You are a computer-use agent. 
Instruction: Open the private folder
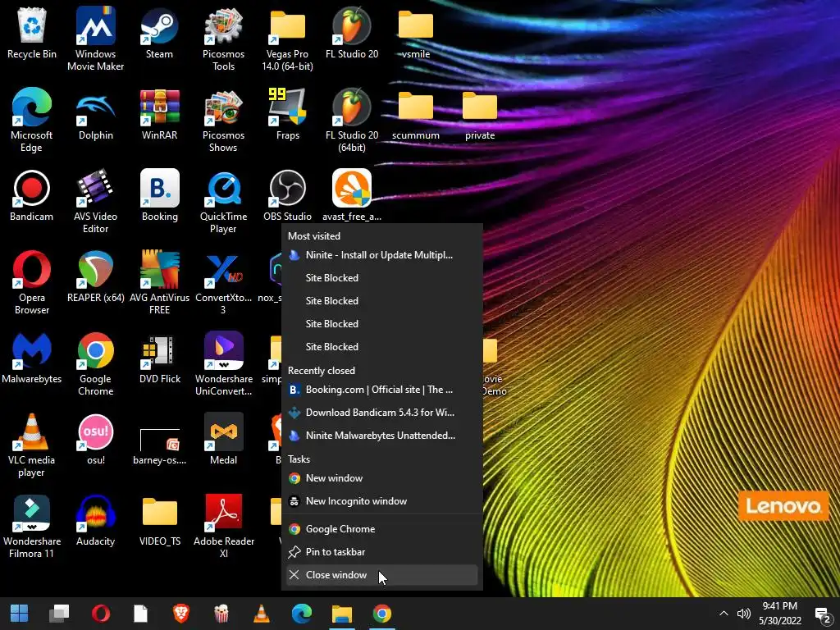click(x=479, y=115)
